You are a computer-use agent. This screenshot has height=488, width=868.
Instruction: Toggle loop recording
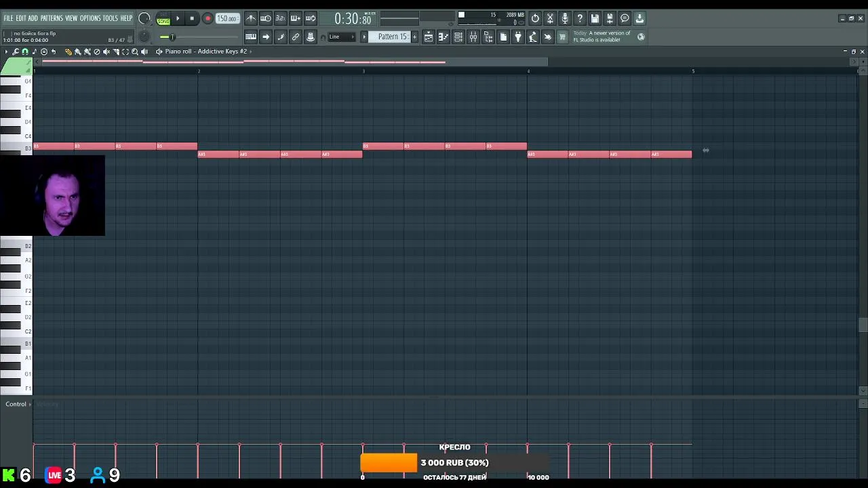pos(310,18)
